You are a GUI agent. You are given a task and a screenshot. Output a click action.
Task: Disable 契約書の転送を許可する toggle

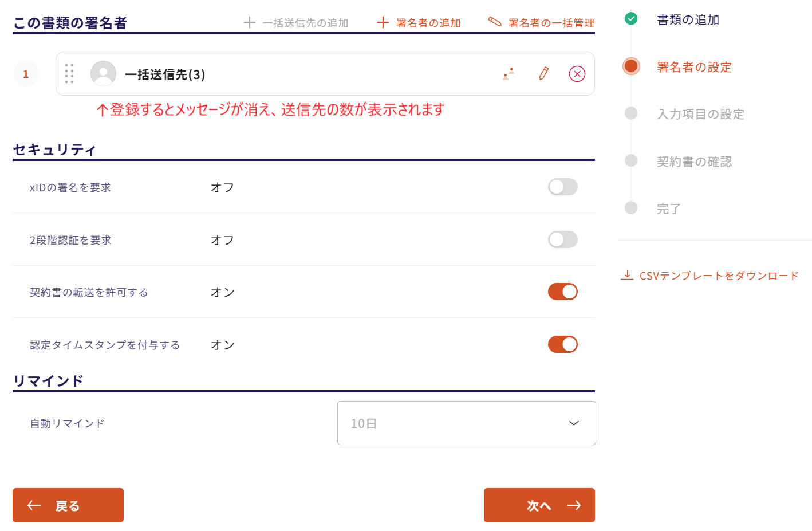click(x=562, y=292)
